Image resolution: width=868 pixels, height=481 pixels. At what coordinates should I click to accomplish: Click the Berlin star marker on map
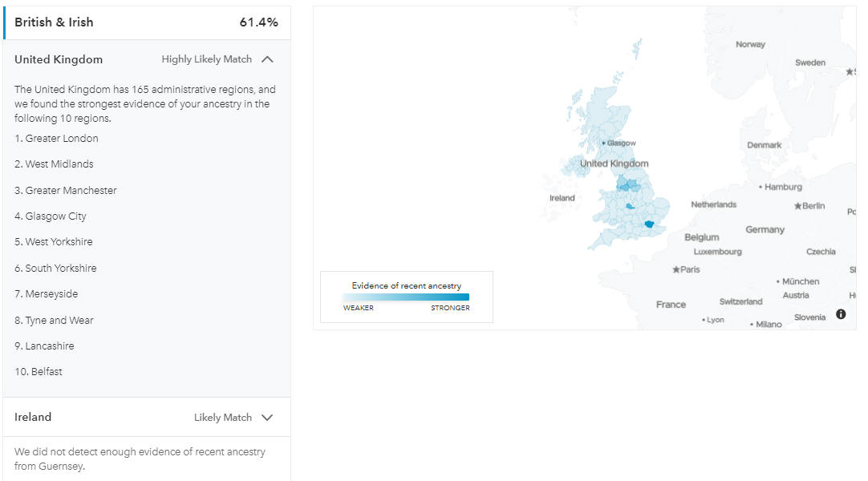coord(797,206)
